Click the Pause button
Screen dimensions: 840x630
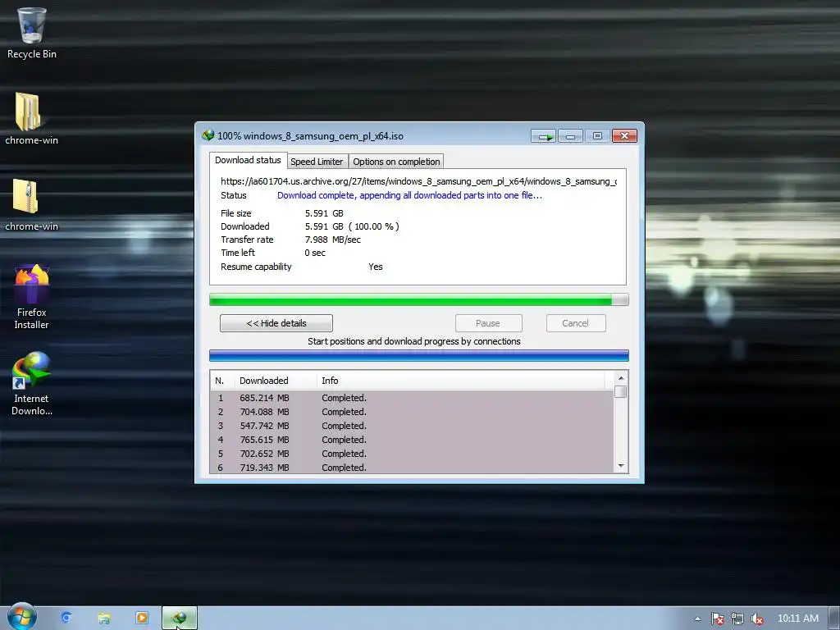488,323
